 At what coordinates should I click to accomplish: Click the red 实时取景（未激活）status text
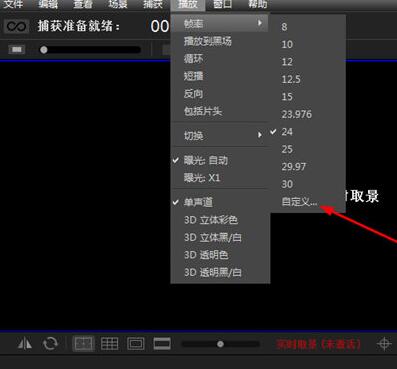click(x=318, y=344)
